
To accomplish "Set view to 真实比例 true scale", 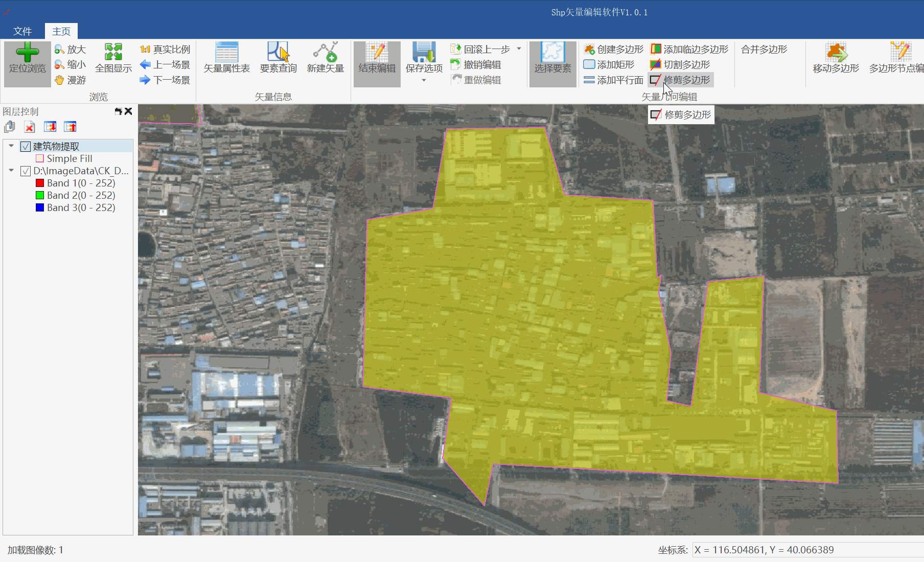I will (165, 50).
